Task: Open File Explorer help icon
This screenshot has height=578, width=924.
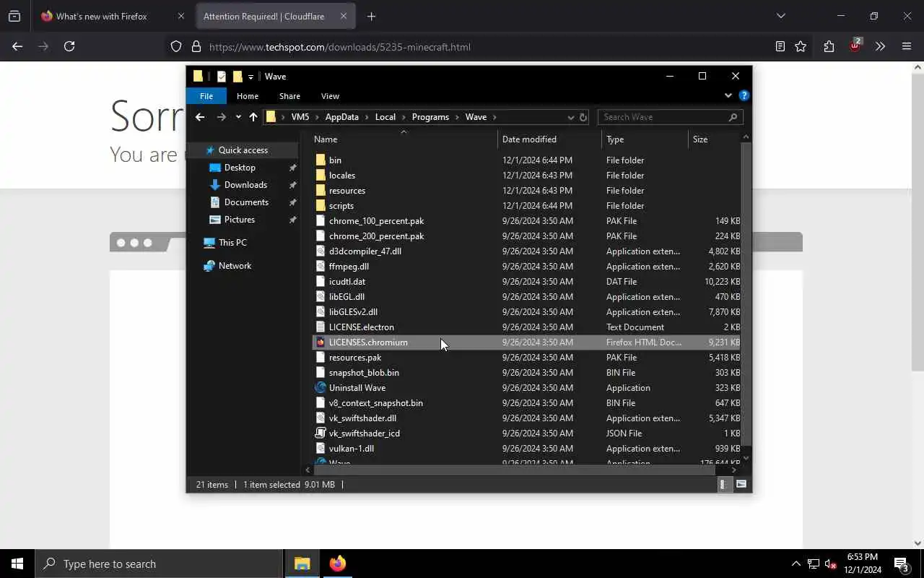Action: [744, 95]
